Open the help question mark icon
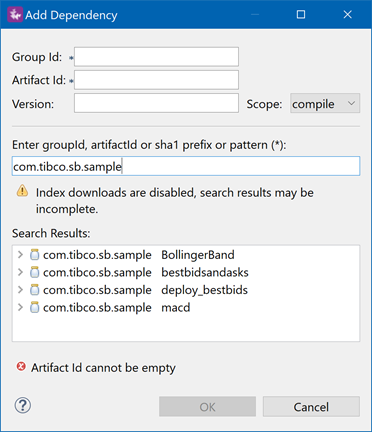Image resolution: width=372 pixels, height=432 pixels. (x=23, y=406)
